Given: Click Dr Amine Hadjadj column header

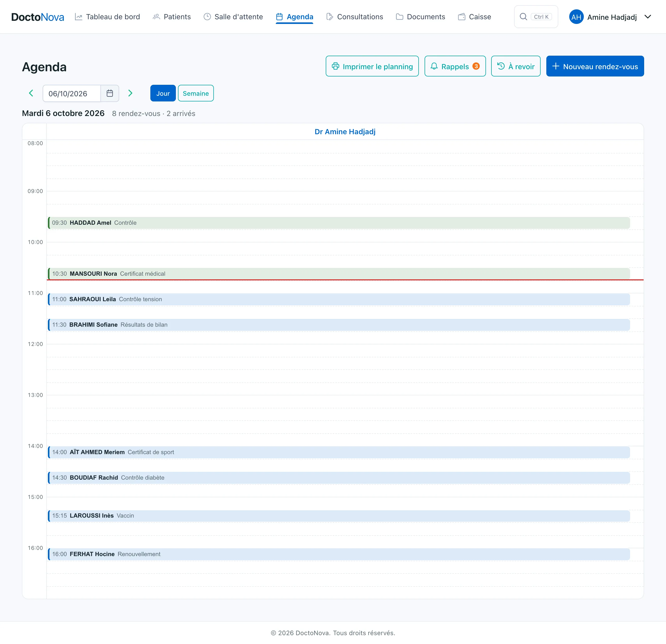Looking at the screenshot, I should [345, 132].
